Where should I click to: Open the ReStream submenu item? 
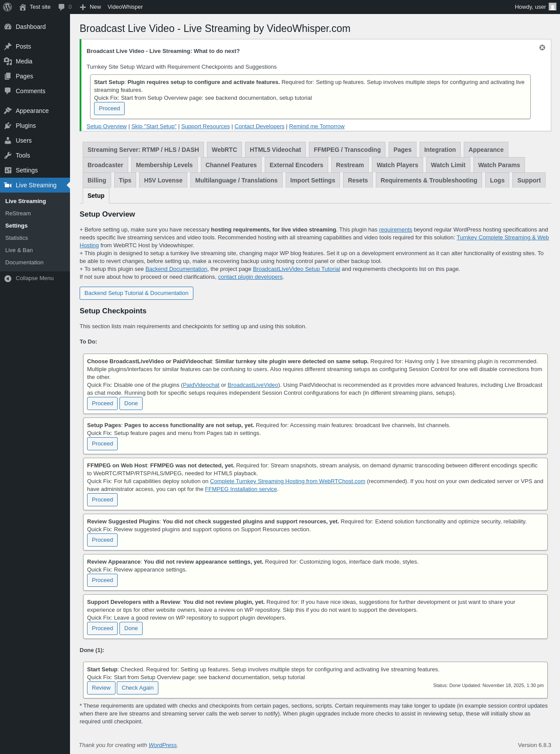pyautogui.click(x=18, y=214)
